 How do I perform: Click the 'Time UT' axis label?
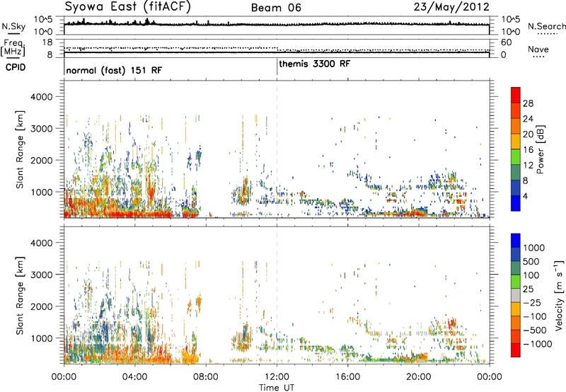pos(277,388)
